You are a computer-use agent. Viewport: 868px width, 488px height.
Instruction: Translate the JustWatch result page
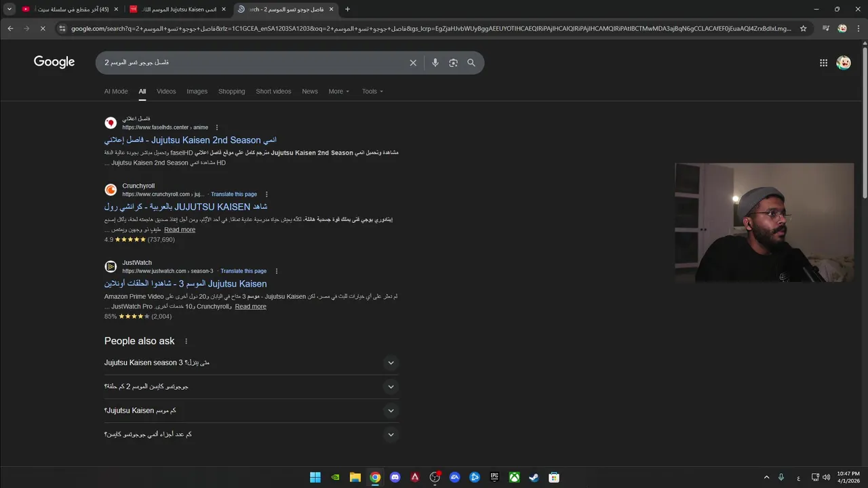point(243,271)
